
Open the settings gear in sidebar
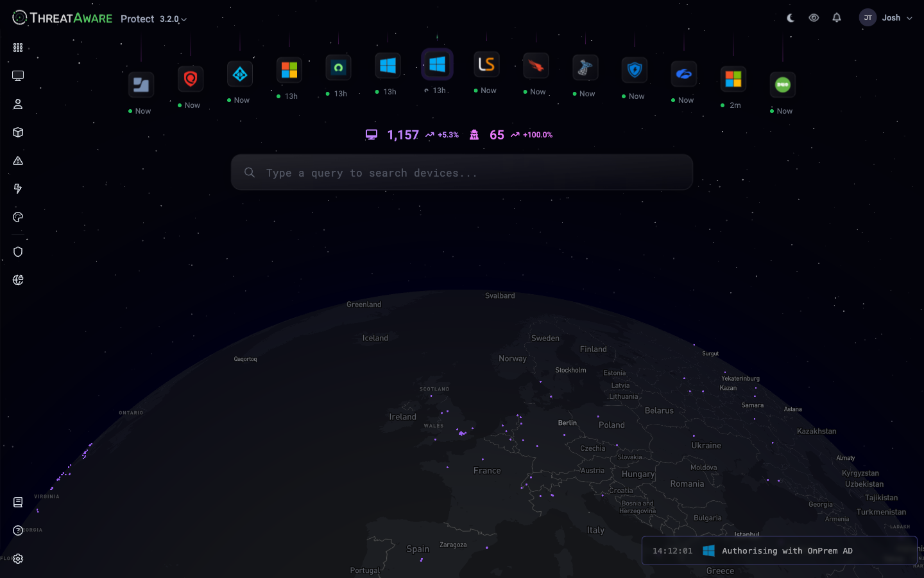click(x=18, y=559)
